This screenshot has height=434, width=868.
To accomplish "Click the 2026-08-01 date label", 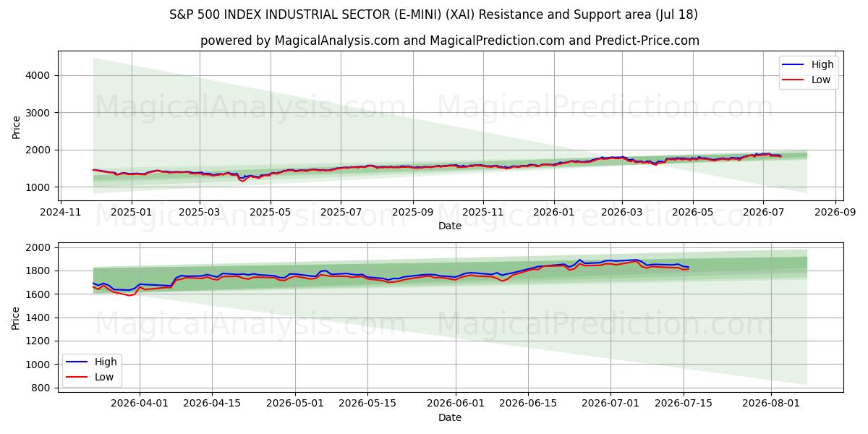I will coord(772,404).
